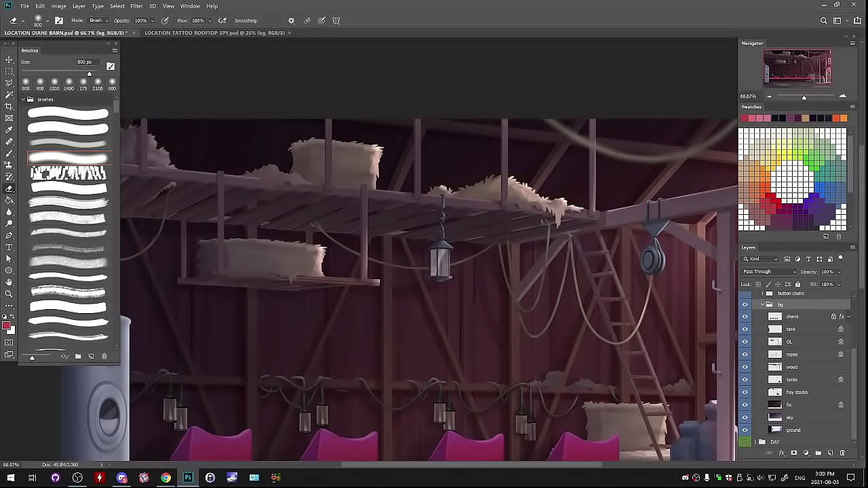Select the Hand tool
The width and height of the screenshot is (868, 488).
click(x=9, y=282)
